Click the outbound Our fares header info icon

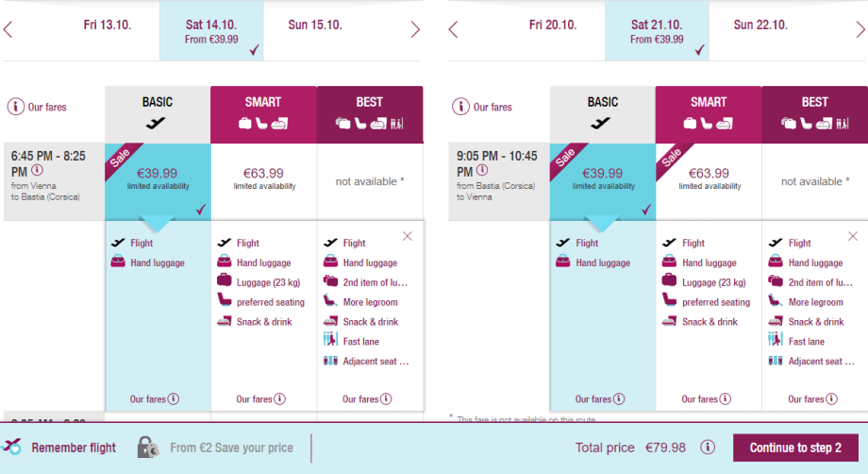(x=15, y=107)
